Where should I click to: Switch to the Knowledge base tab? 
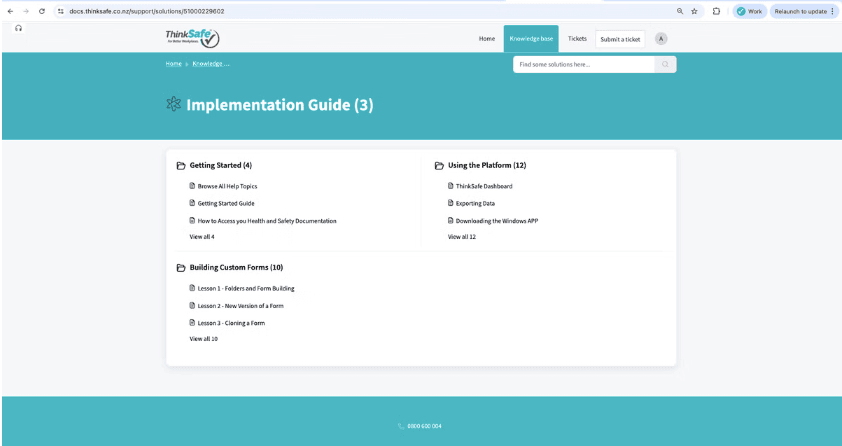(x=531, y=38)
